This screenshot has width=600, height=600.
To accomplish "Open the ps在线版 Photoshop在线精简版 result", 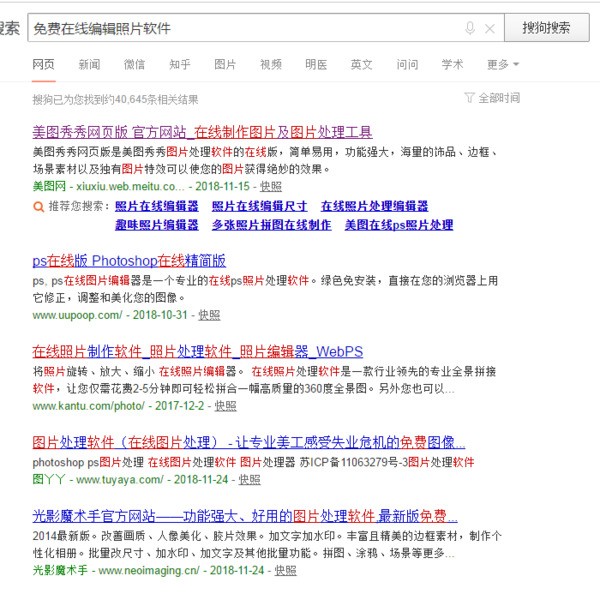I will (129, 261).
